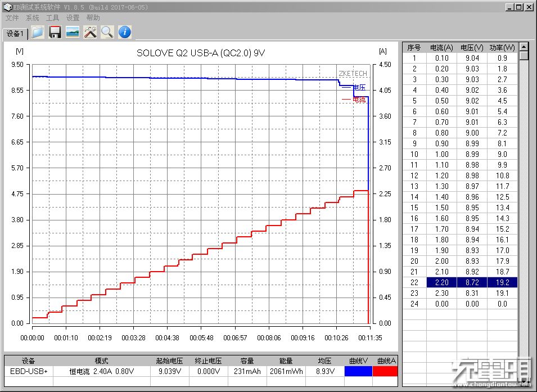Image resolution: width=537 pixels, height=392 pixels.
Task: Click the blue info icon
Action: tap(125, 32)
